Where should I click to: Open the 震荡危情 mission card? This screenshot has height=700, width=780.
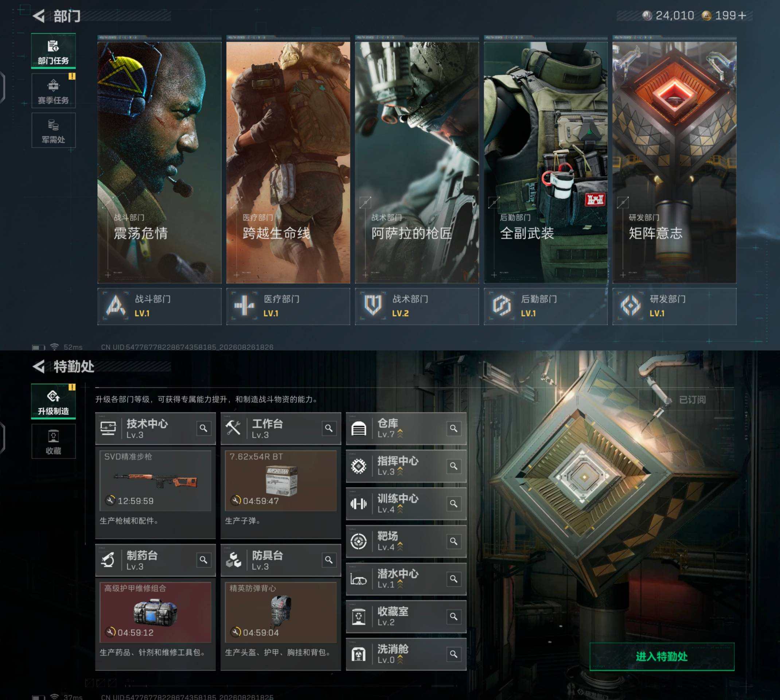click(159, 162)
